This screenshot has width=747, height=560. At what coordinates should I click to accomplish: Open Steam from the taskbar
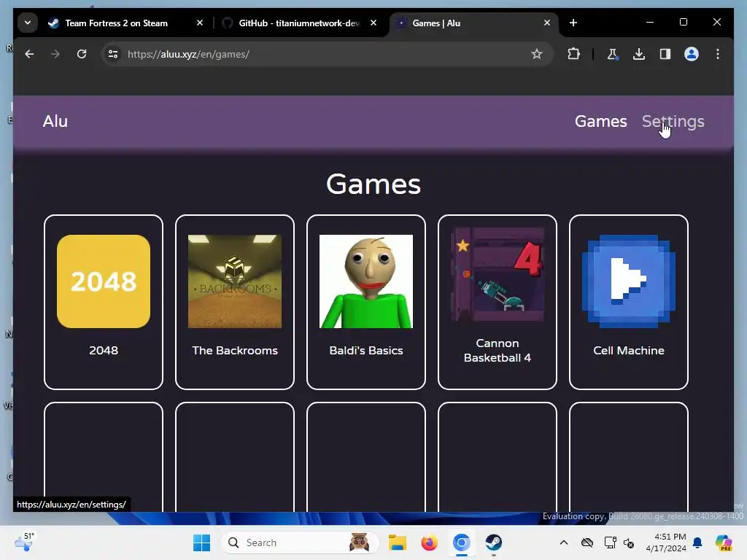click(x=494, y=542)
